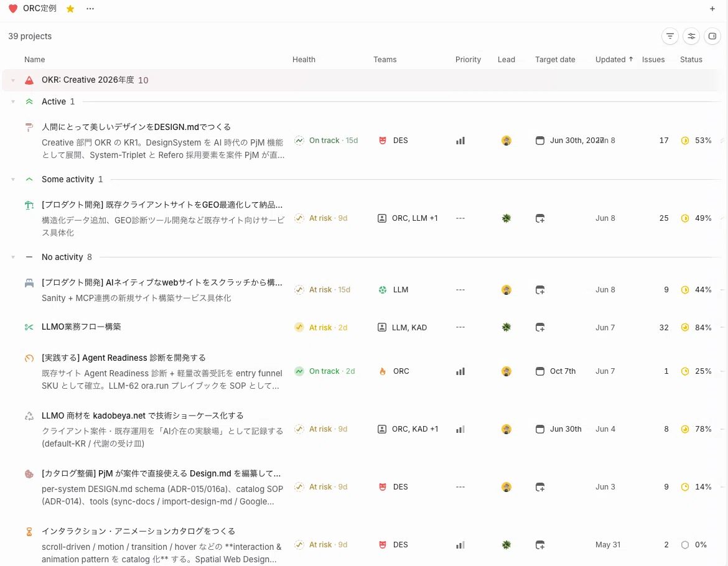This screenshot has width=728, height=566.
Task: Click the 84% status progress indicator
Action: tap(696, 328)
